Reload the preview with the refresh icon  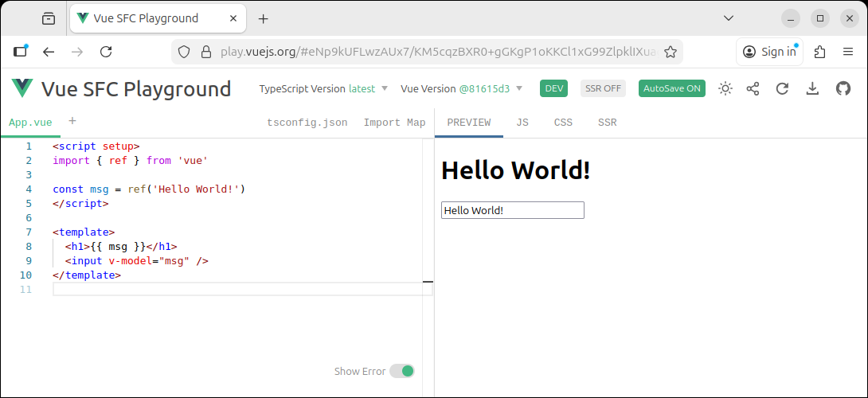782,88
